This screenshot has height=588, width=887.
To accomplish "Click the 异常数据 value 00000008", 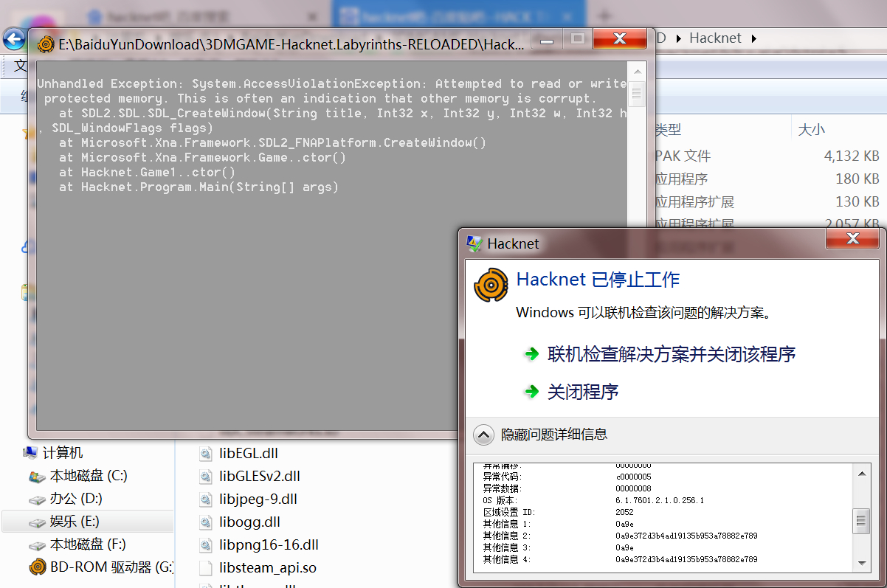I will coord(633,488).
